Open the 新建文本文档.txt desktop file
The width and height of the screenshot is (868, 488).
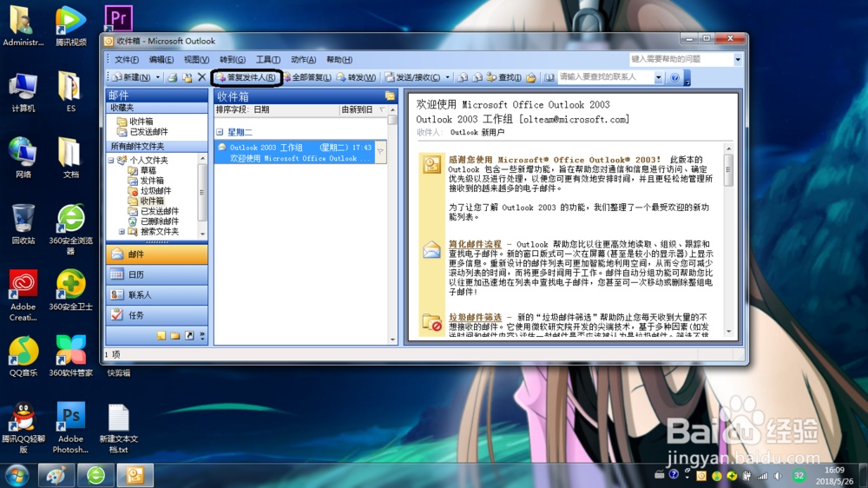118,427
